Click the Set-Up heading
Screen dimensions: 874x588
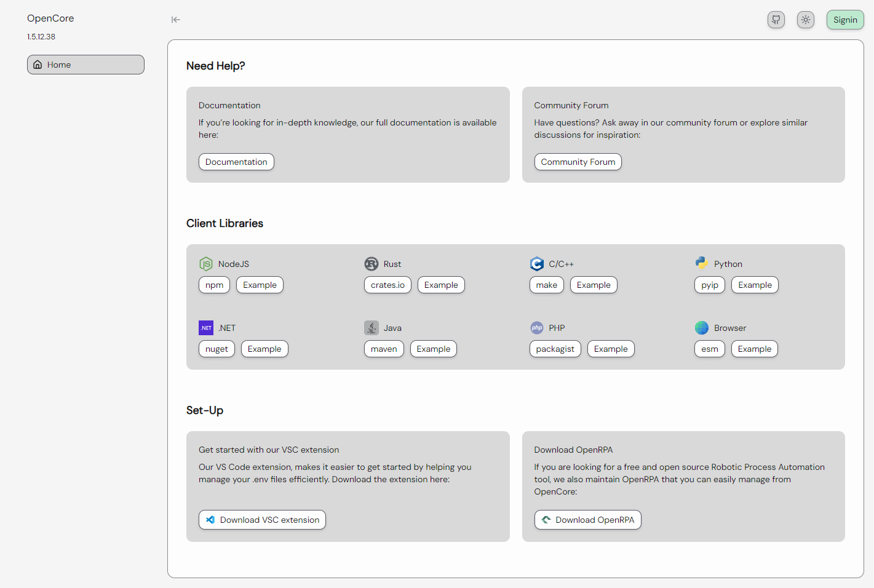pos(205,410)
